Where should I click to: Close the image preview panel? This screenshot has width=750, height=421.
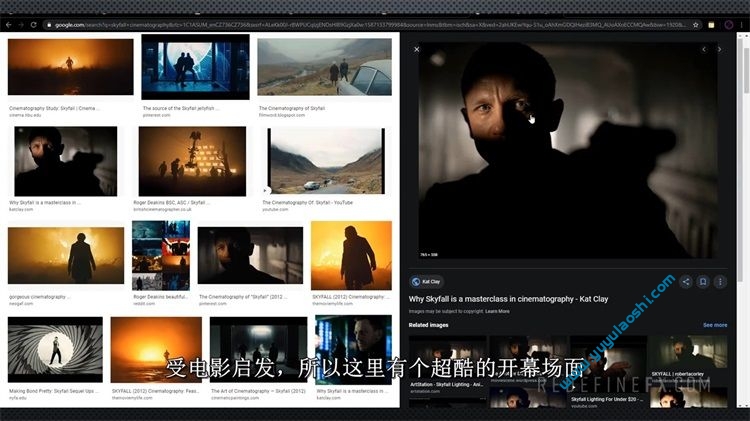point(417,49)
